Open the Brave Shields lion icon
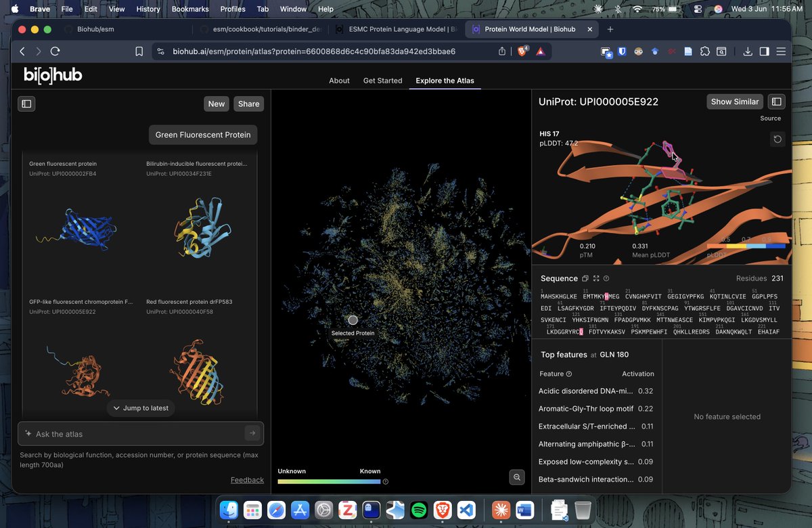The height and width of the screenshot is (528, 812). [523, 51]
